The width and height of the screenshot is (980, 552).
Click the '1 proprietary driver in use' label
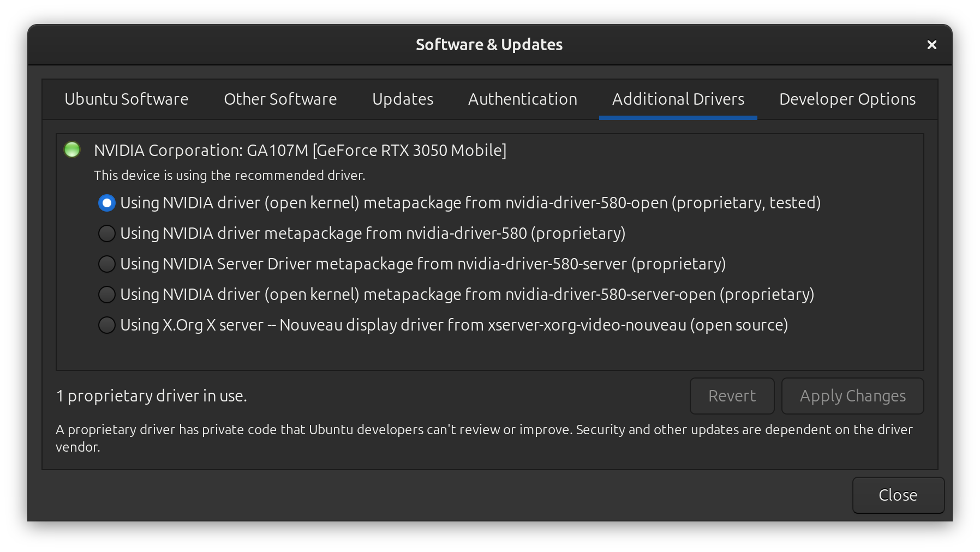(x=152, y=396)
